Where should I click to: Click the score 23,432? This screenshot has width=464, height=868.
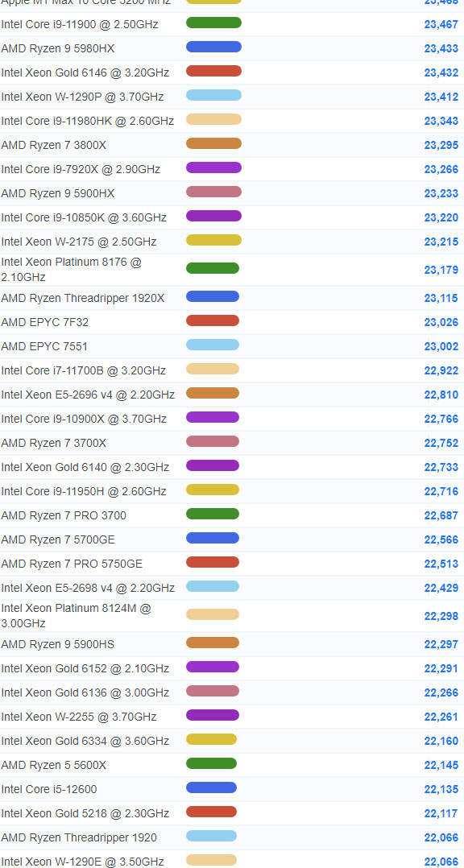point(441,72)
